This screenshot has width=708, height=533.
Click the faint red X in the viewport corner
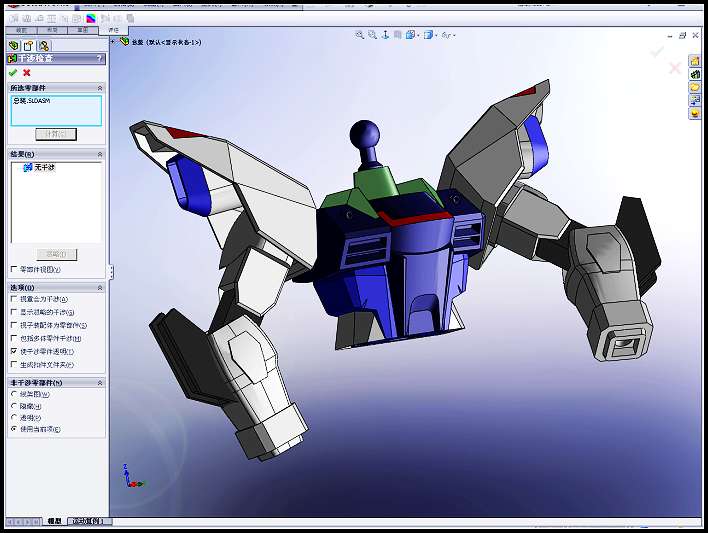[x=675, y=68]
